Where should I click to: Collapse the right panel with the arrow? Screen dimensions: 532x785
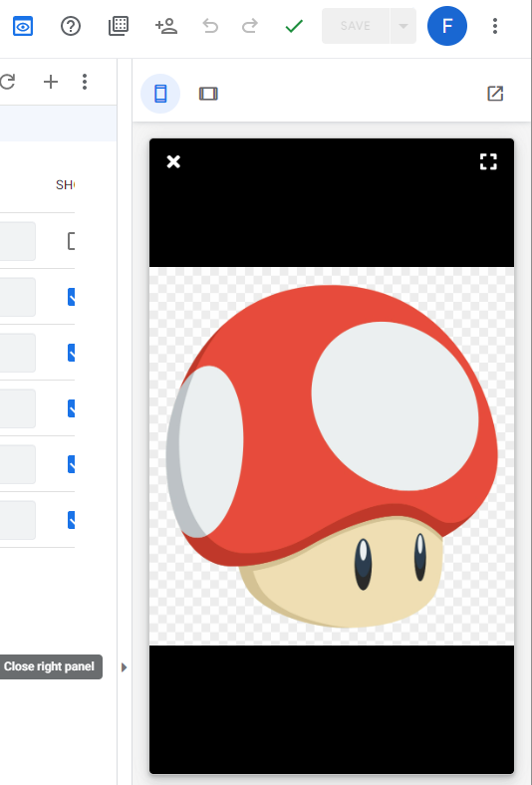[125, 667]
